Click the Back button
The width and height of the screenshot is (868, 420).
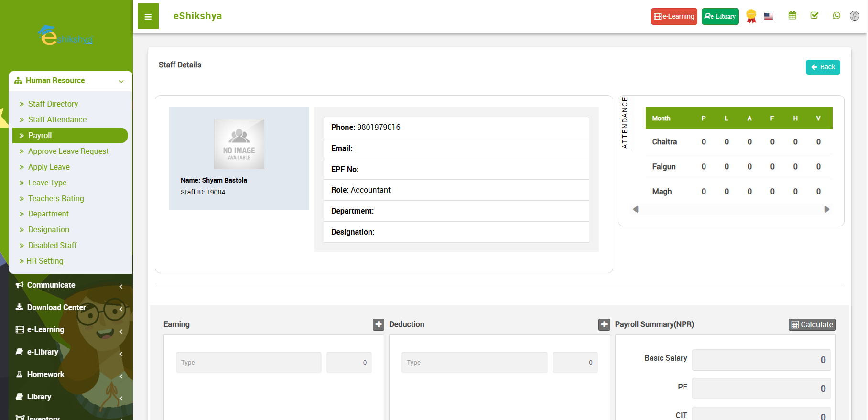822,67
